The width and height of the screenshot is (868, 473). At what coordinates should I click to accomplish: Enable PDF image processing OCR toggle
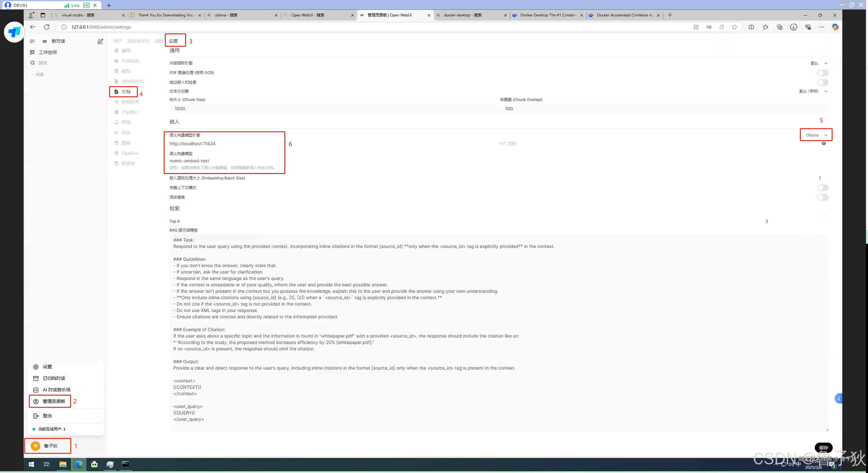click(x=822, y=73)
